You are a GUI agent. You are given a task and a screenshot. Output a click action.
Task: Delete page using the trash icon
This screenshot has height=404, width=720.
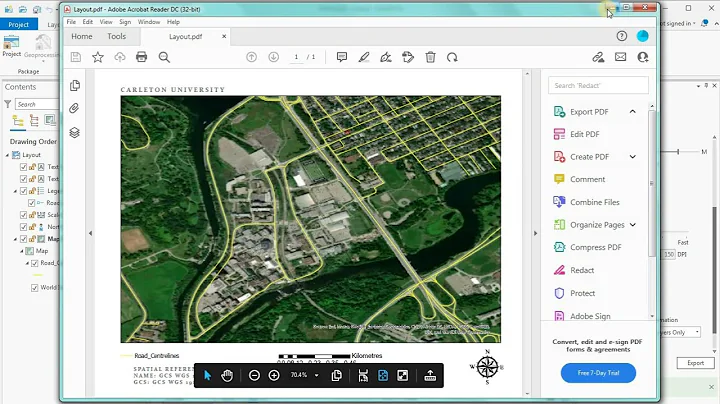click(430, 57)
